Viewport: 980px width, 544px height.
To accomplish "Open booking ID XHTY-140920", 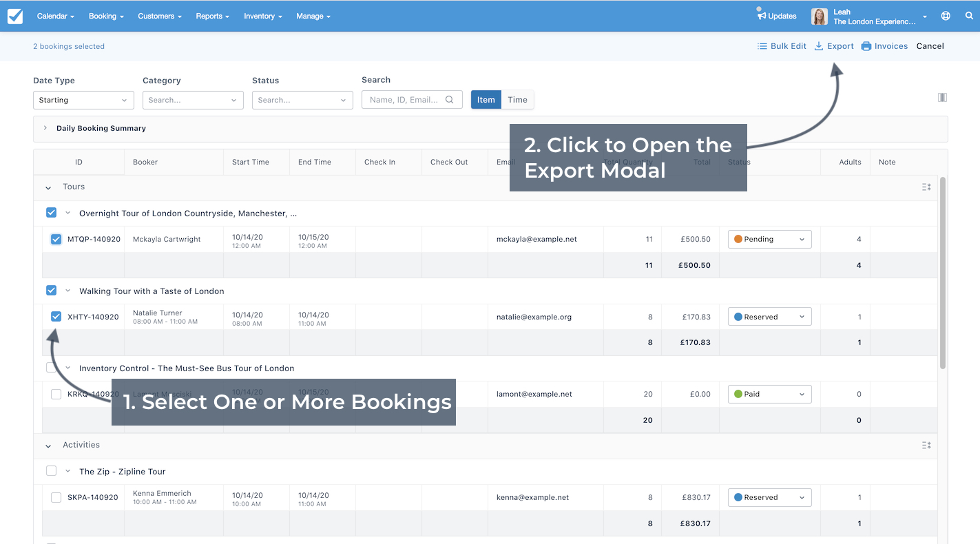I will pyautogui.click(x=93, y=317).
